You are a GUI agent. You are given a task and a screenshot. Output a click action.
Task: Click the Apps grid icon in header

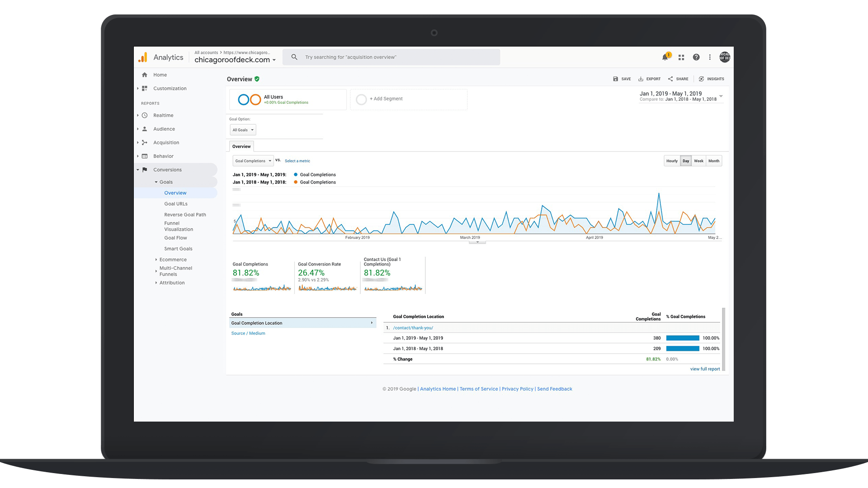[681, 57]
